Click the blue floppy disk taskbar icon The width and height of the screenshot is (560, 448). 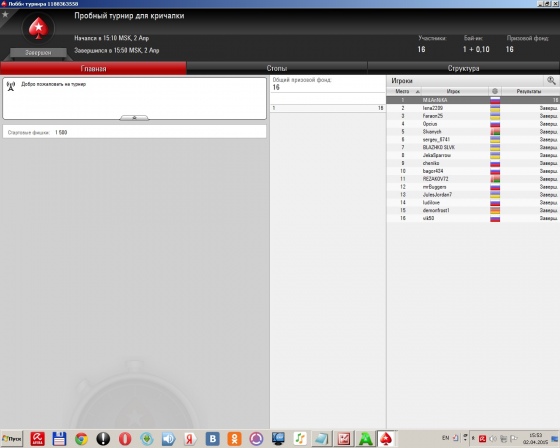tap(59, 439)
